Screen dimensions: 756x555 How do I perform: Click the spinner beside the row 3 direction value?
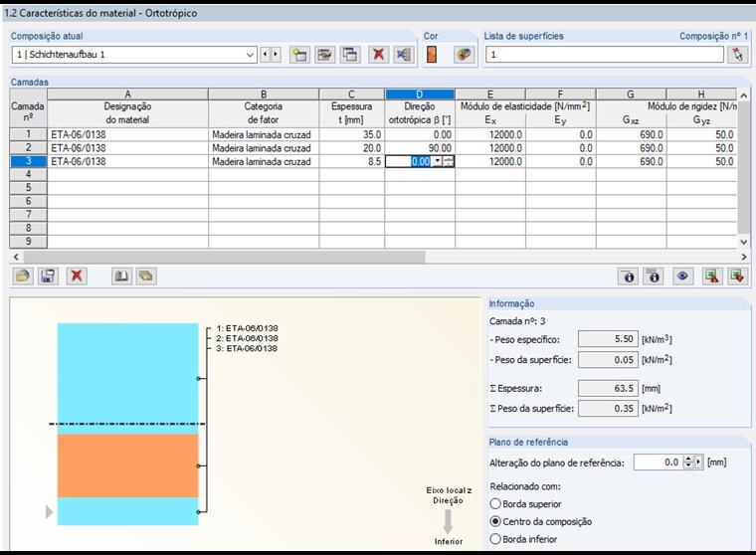(449, 161)
